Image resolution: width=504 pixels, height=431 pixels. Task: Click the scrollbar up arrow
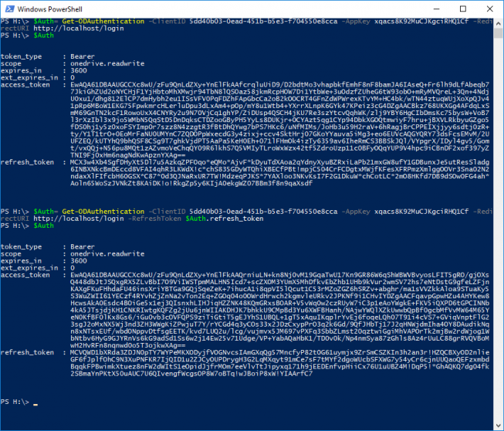click(x=498, y=23)
